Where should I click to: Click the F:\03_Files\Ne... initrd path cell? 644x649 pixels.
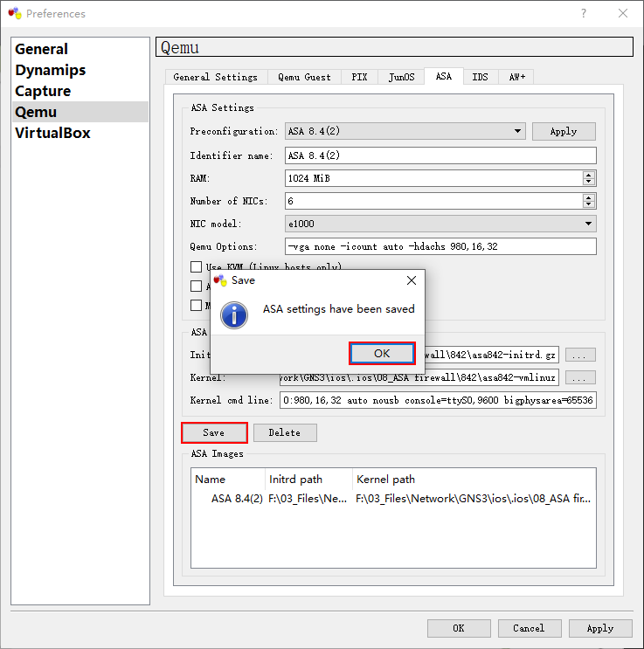pos(308,499)
